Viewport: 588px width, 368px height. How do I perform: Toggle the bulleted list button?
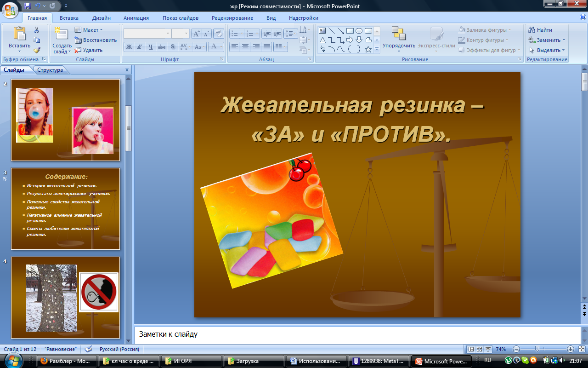coord(237,34)
